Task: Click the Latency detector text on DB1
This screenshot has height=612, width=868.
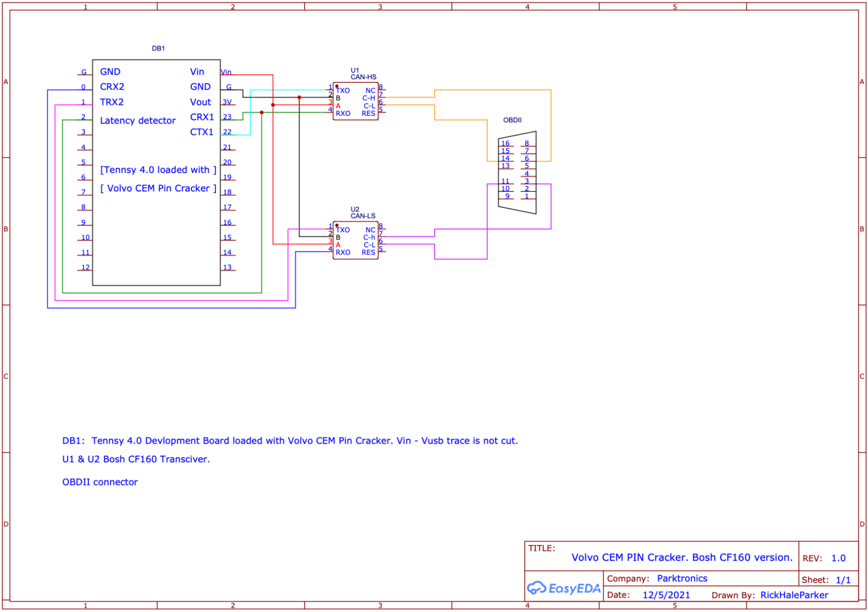Action: coord(138,121)
